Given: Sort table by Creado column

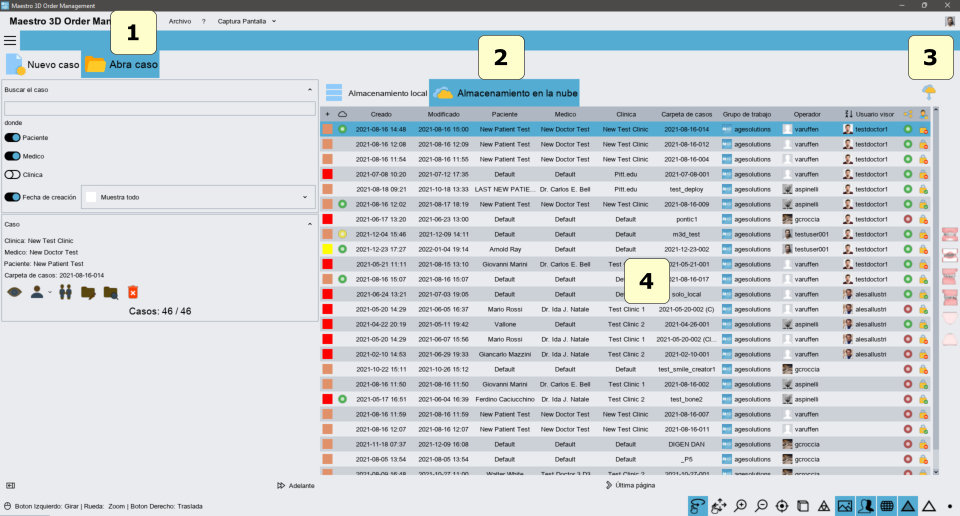Looking at the screenshot, I should point(380,114).
